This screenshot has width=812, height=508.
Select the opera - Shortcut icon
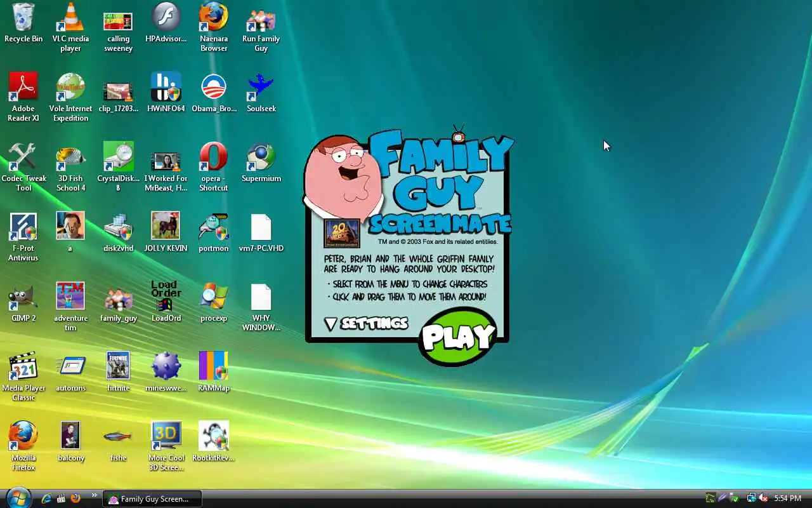tap(214, 166)
